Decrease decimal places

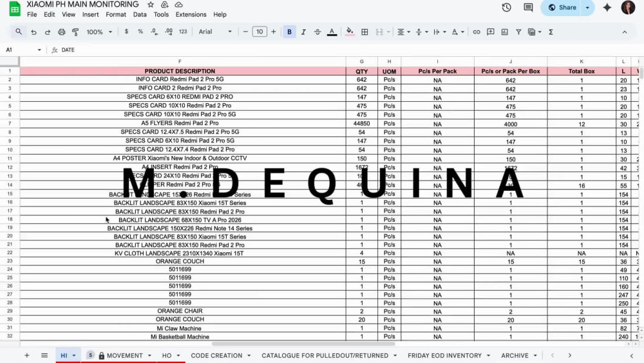tap(155, 32)
